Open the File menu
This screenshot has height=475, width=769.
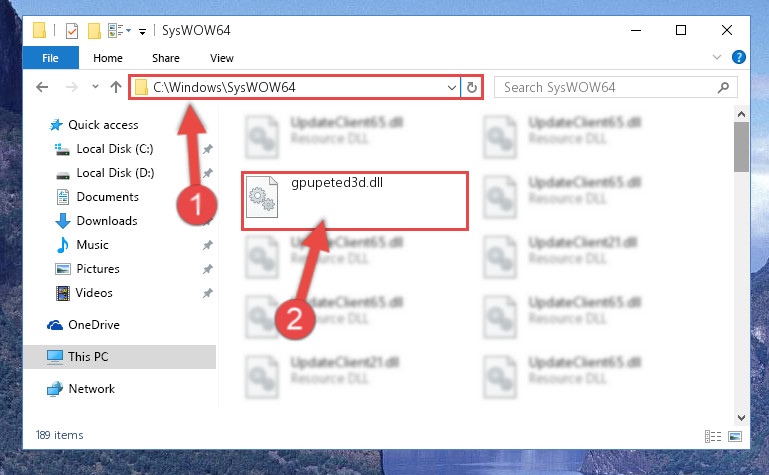[x=51, y=58]
